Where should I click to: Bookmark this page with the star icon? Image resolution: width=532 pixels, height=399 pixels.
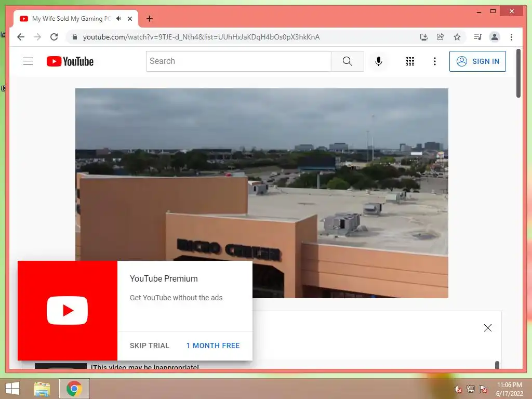[x=457, y=37]
